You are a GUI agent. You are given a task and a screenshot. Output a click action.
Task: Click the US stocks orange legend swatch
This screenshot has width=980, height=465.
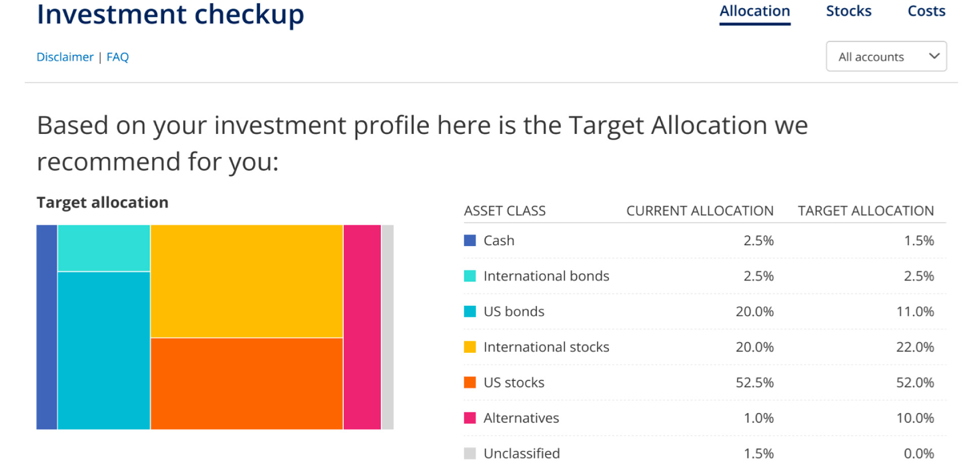470,382
